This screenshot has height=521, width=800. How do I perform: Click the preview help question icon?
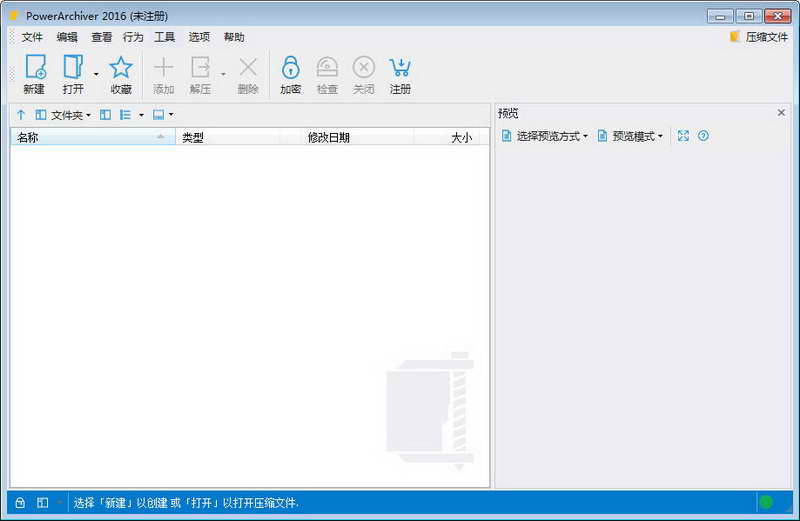click(x=703, y=136)
